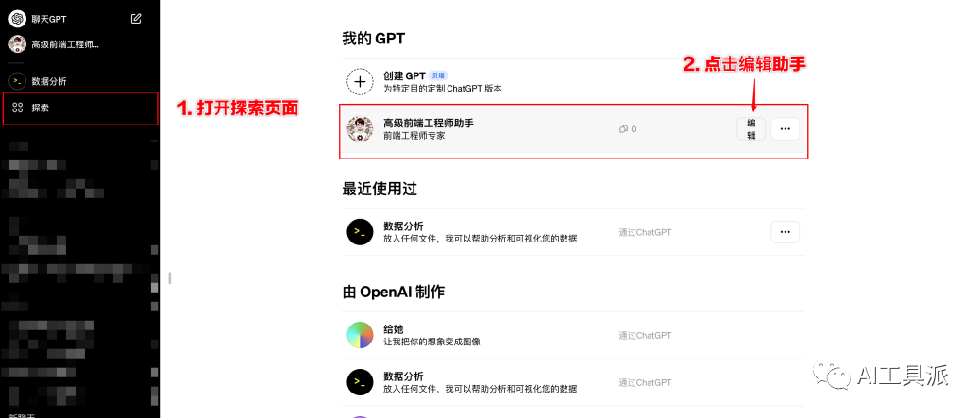Click the 数据分析 terminal icon in sidebar

(x=17, y=80)
